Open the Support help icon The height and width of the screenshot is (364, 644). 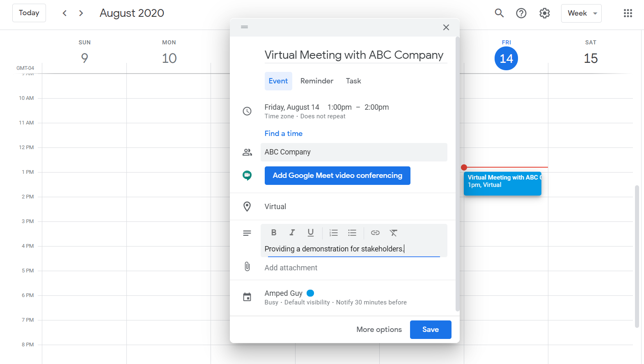coord(521,13)
